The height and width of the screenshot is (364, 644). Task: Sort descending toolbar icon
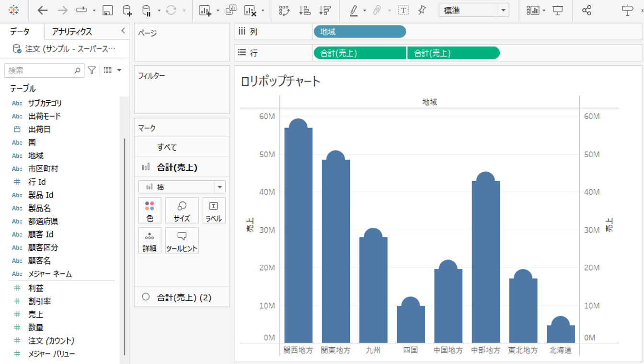tap(324, 10)
